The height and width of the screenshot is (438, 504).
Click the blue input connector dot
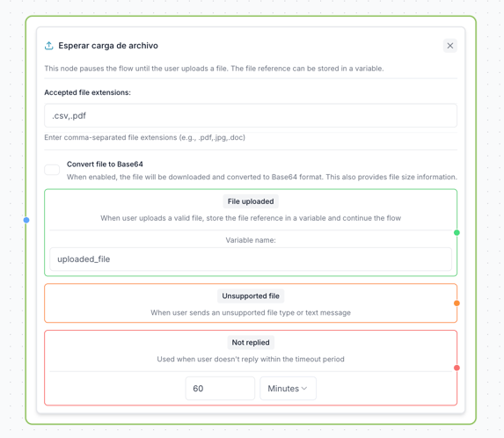(26, 220)
